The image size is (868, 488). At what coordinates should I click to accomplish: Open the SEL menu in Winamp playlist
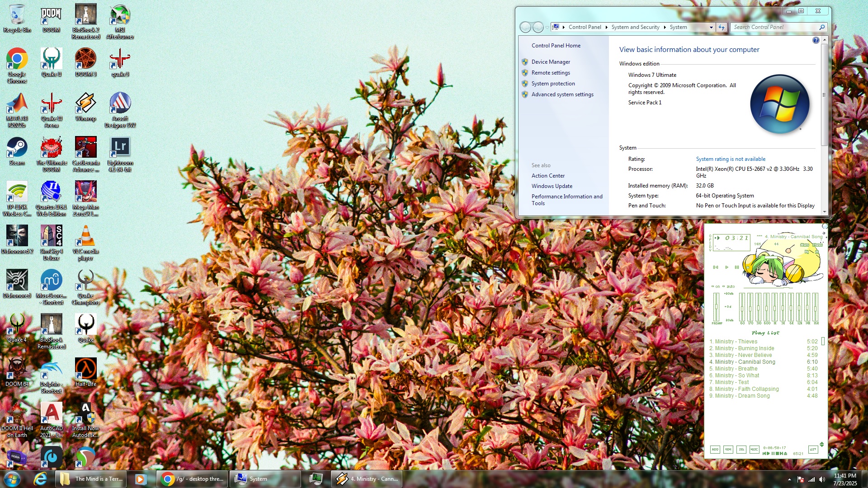(x=741, y=449)
